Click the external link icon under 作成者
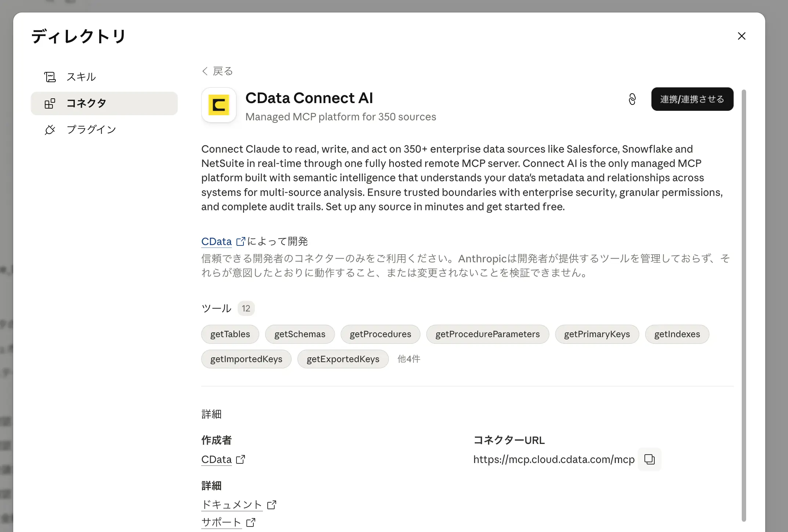 click(x=241, y=459)
